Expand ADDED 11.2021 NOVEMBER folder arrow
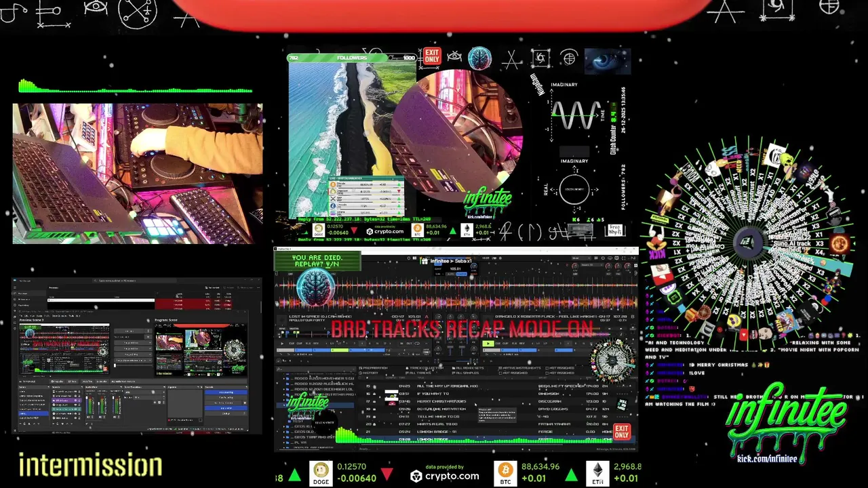 tap(284, 378)
